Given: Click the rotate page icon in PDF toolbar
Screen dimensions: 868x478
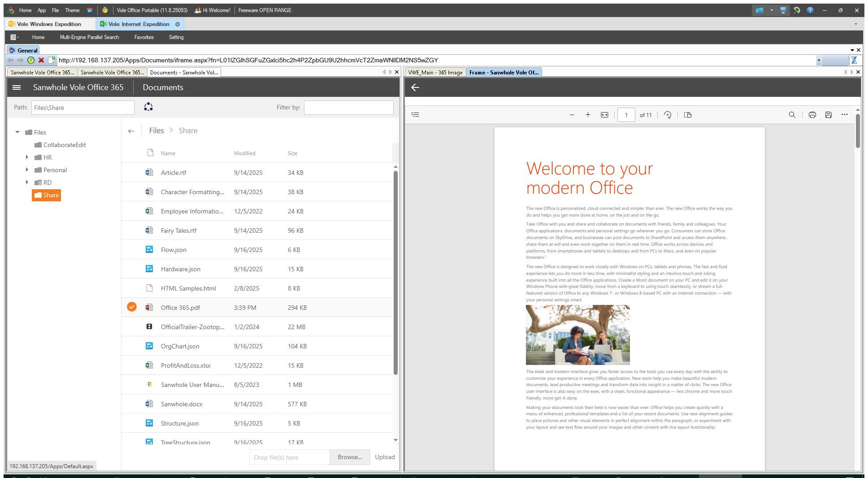Looking at the screenshot, I should point(668,115).
